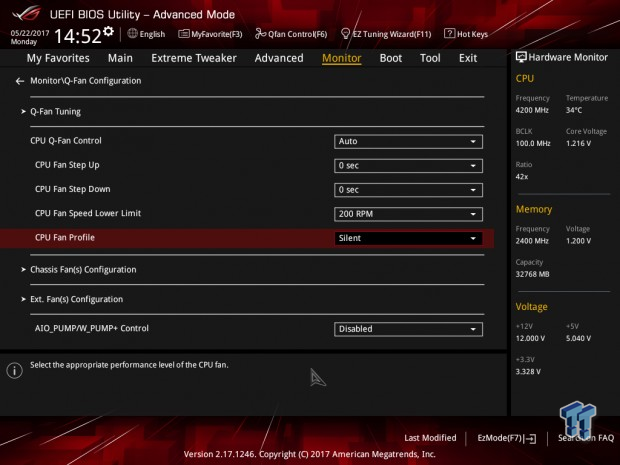Image resolution: width=620 pixels, height=465 pixels.
Task: Click the EZ Tuning Wizard bulb icon
Action: pyautogui.click(x=345, y=34)
